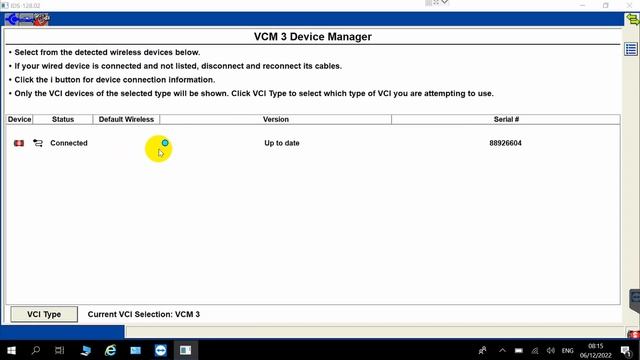640x360 pixels.
Task: Click the dark side tab on right edge
Action: pyautogui.click(x=635, y=301)
